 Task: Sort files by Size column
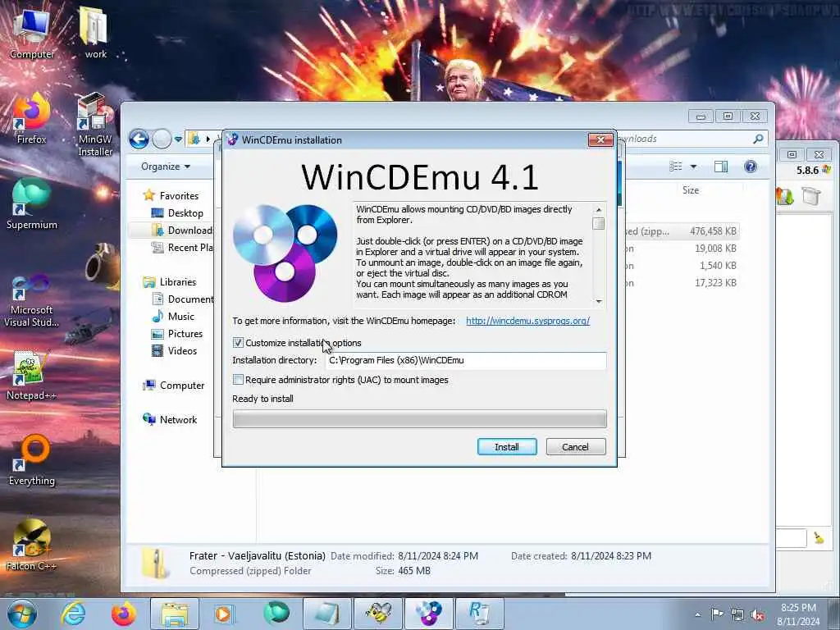(691, 190)
